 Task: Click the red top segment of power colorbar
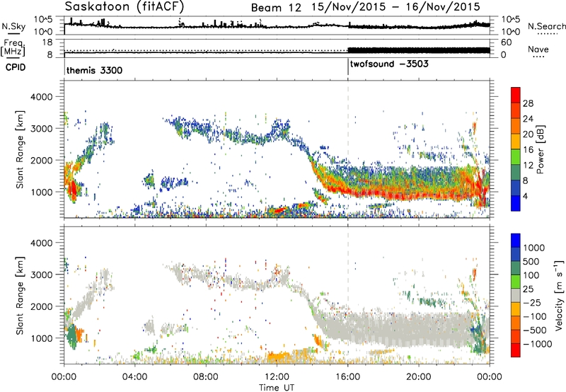tap(516, 93)
